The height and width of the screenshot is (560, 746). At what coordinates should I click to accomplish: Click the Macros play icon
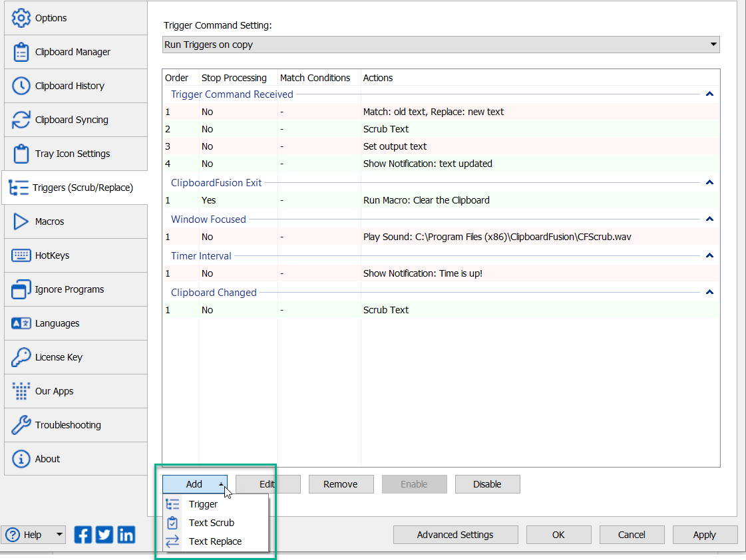pos(21,221)
